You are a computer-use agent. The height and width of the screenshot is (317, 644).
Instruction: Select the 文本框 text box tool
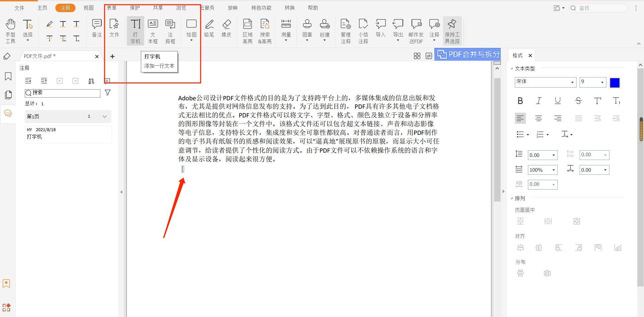coord(153,30)
